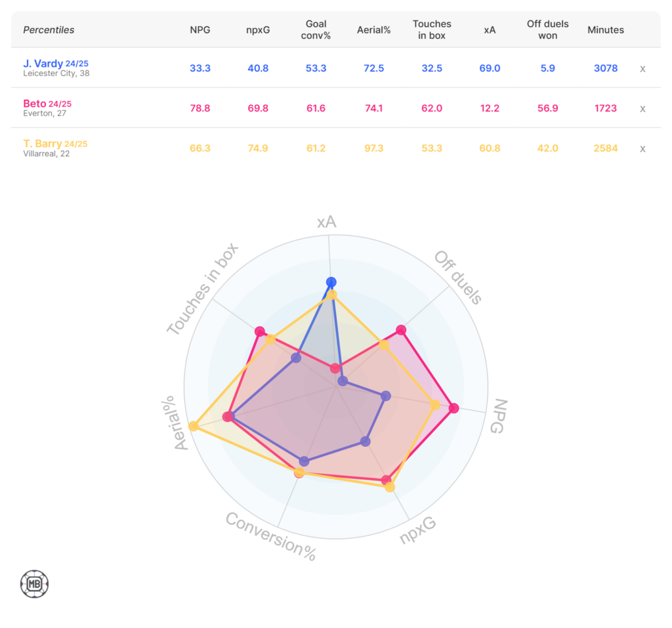Click Barry's yellow npxG radar point

[x=390, y=487]
